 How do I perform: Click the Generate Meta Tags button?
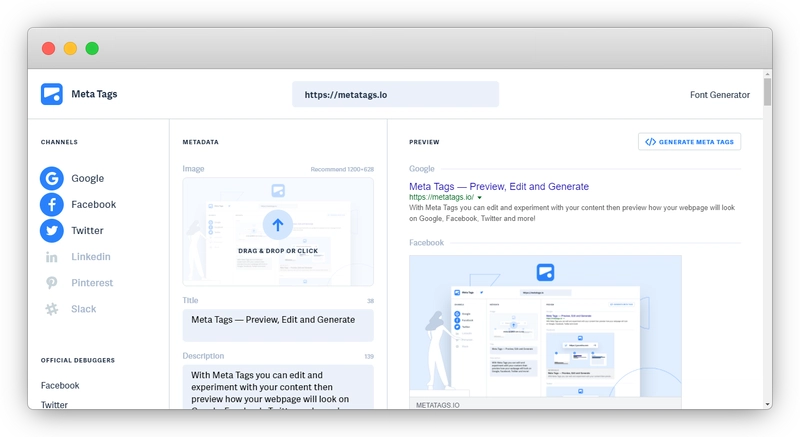[689, 142]
